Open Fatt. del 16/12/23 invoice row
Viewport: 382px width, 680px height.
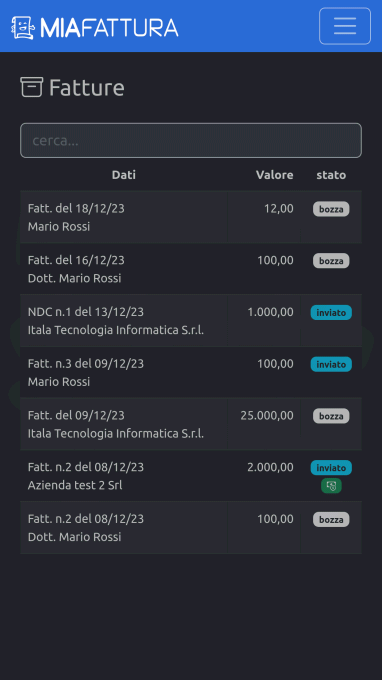pyautogui.click(x=191, y=269)
